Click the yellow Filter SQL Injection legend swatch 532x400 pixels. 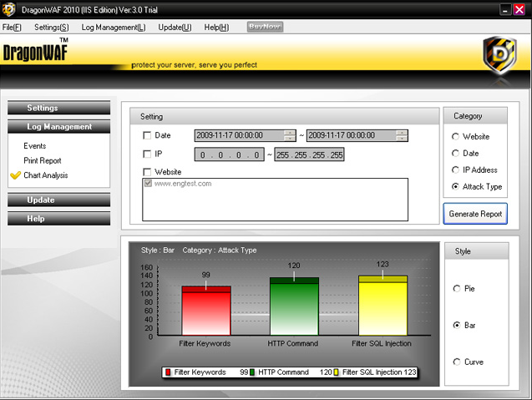point(336,372)
